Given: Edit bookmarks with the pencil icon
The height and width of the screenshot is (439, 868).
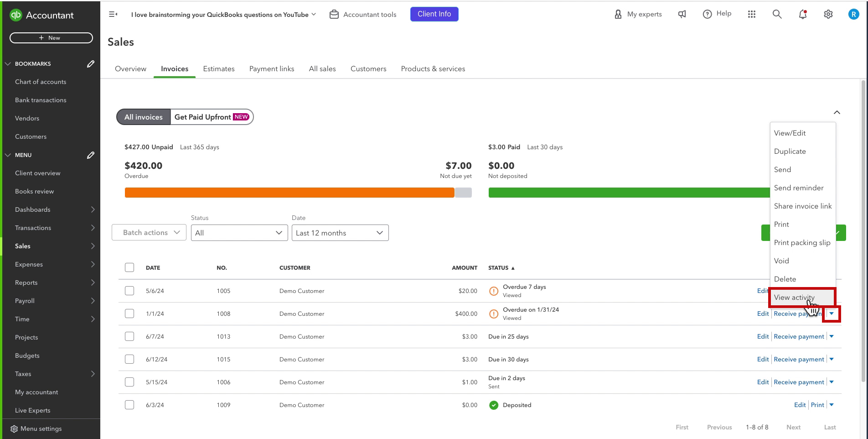Looking at the screenshot, I should pos(91,63).
